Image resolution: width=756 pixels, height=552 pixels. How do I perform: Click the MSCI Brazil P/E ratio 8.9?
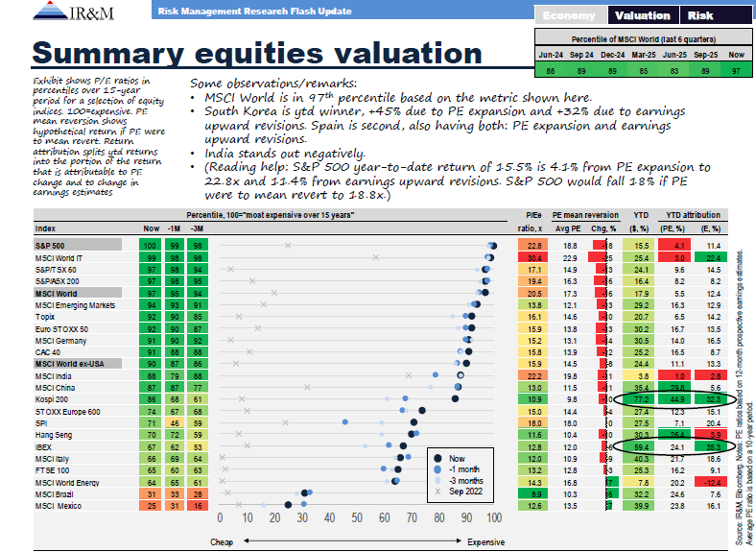click(533, 494)
